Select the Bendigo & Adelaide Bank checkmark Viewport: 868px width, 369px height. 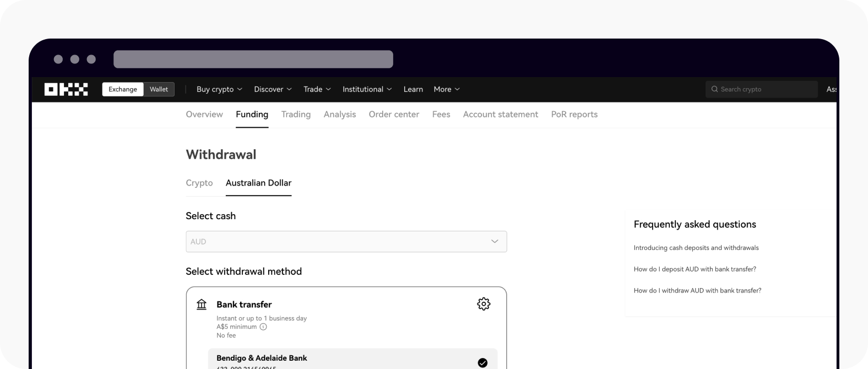[x=482, y=362]
